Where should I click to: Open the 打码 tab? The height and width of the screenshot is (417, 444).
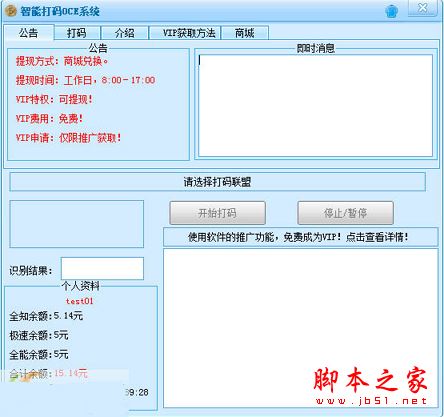tap(77, 33)
